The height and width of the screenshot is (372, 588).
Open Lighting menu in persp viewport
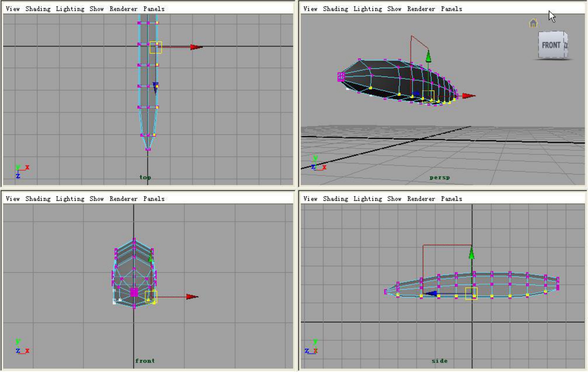(x=368, y=9)
